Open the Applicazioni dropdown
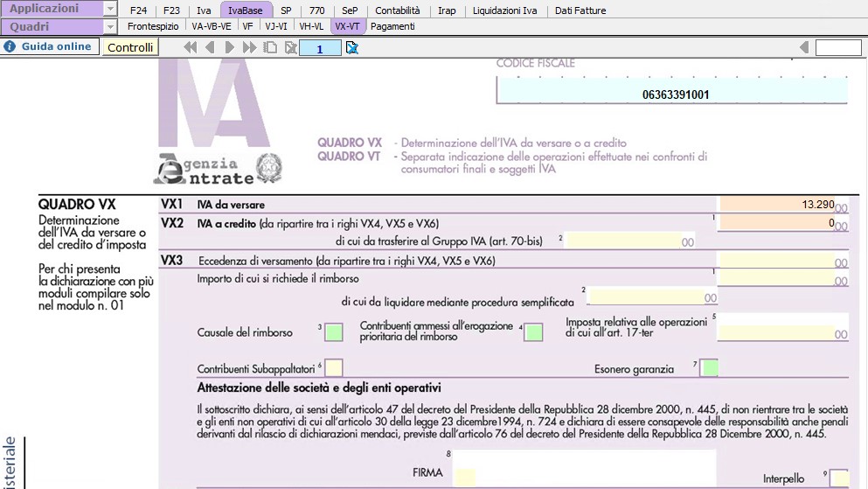Image resolution: width=868 pixels, height=489 pixels. click(x=110, y=8)
